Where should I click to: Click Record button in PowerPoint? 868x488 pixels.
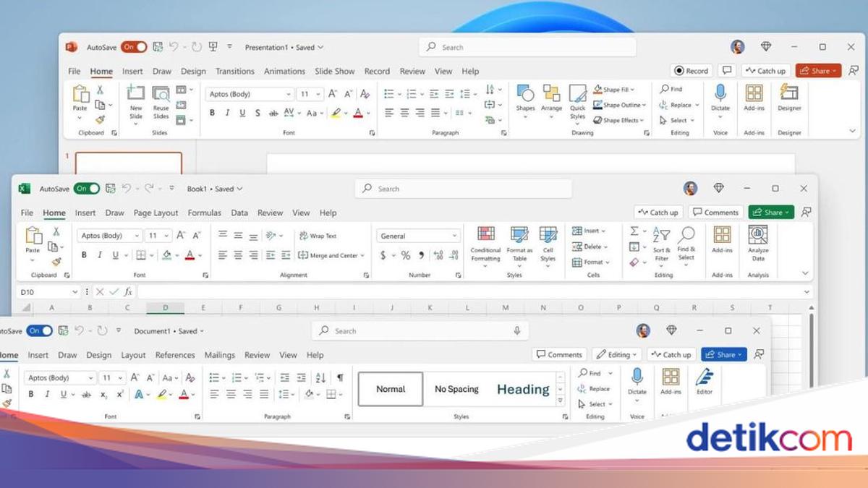click(x=692, y=71)
